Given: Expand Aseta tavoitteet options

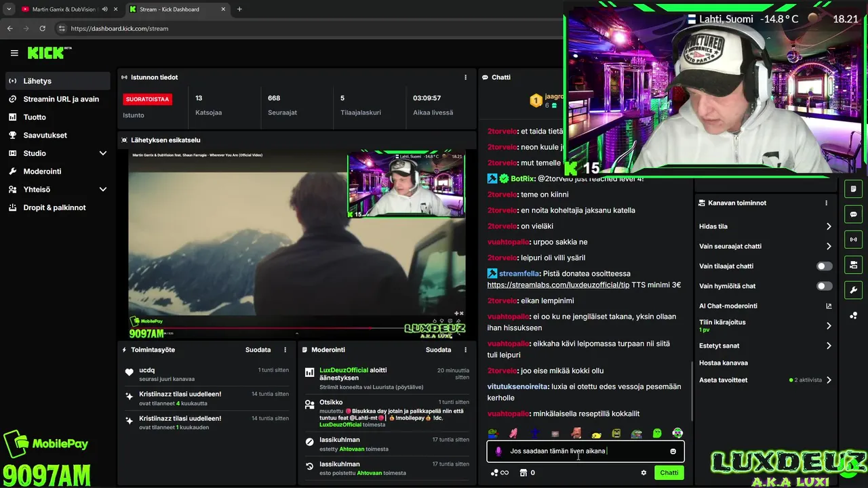Looking at the screenshot, I should tap(829, 380).
